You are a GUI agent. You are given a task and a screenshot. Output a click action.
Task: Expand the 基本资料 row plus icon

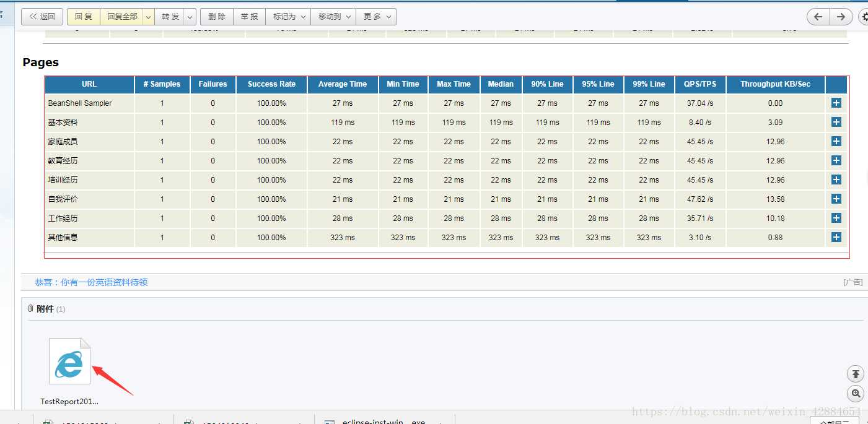tap(836, 123)
